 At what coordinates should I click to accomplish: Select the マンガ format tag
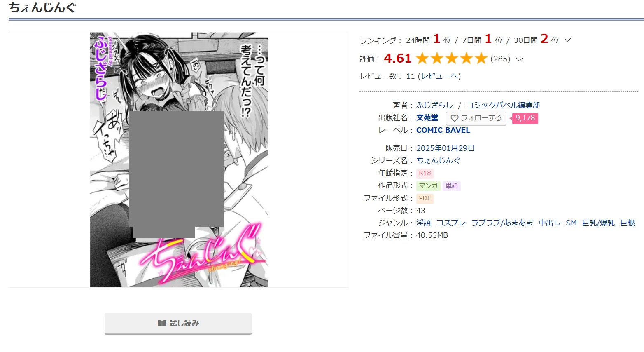coord(428,186)
